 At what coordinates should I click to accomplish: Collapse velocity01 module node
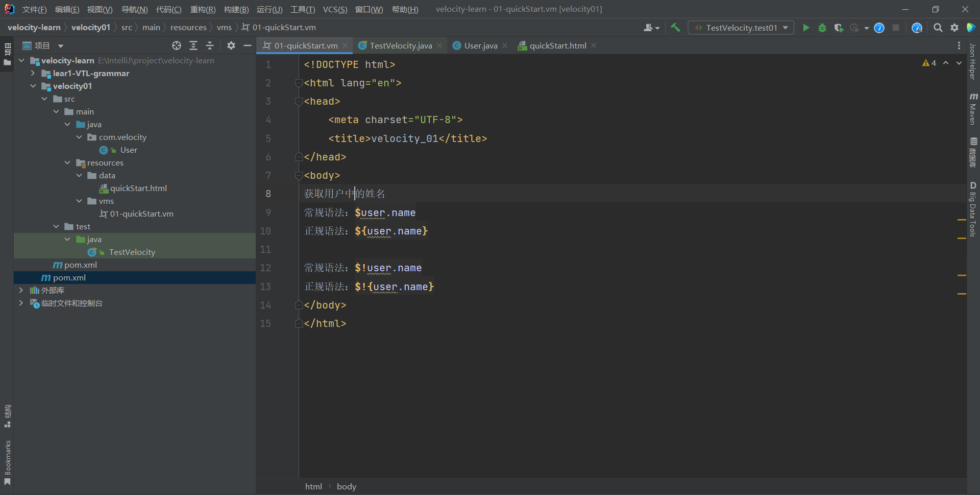pyautogui.click(x=33, y=86)
